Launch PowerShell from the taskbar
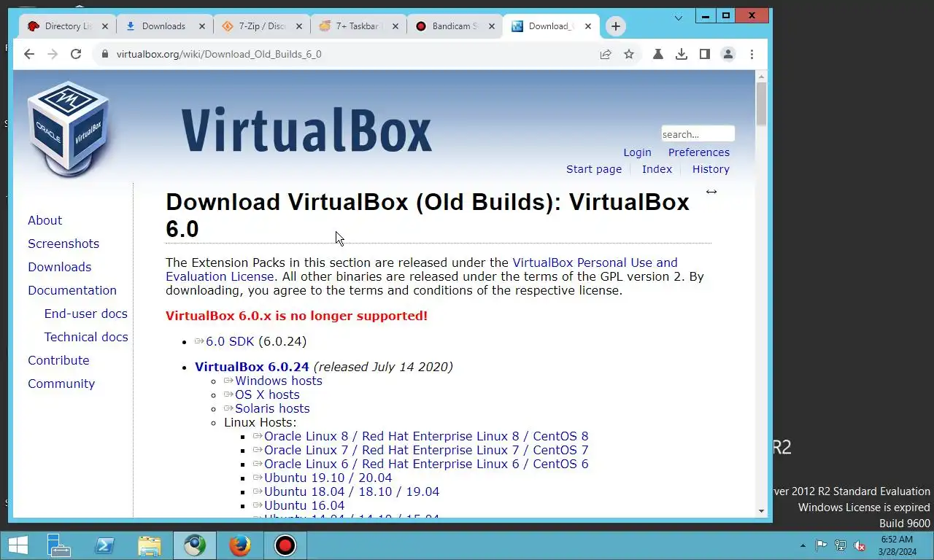Image resolution: width=934 pixels, height=560 pixels. (104, 545)
